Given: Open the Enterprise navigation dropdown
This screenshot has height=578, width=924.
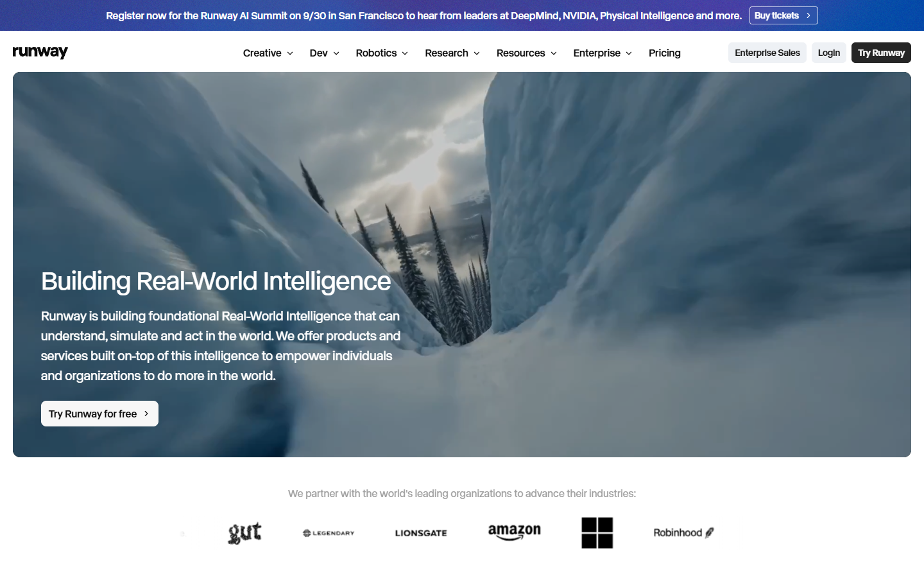Looking at the screenshot, I should (x=603, y=53).
